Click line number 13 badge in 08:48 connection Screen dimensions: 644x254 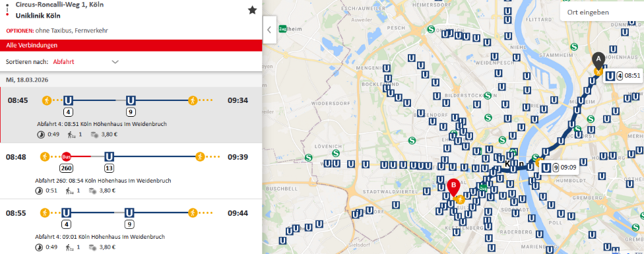109,168
